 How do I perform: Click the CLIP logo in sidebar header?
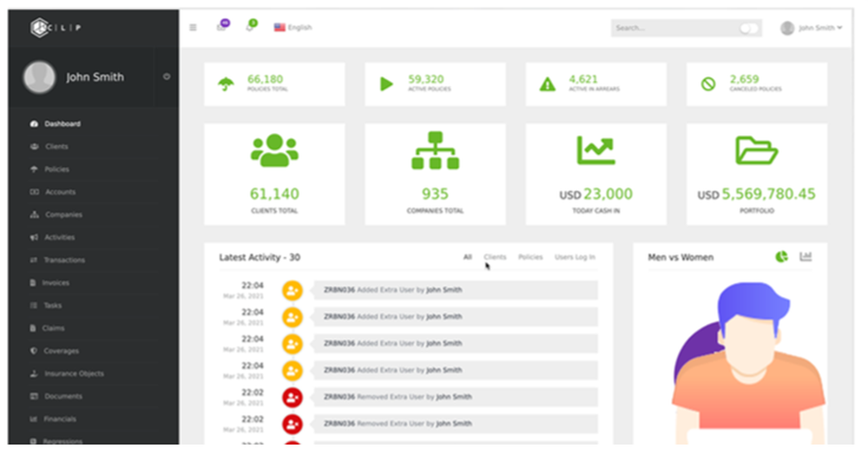click(56, 27)
